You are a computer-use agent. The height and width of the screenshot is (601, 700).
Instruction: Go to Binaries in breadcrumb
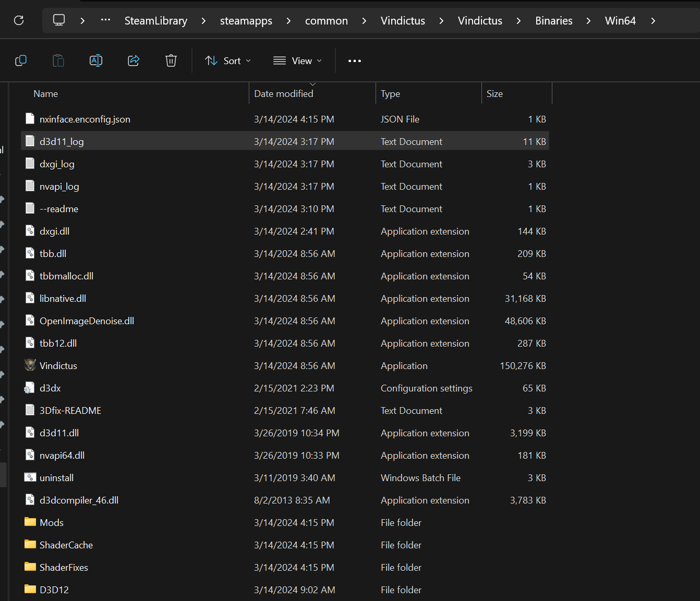[554, 21]
